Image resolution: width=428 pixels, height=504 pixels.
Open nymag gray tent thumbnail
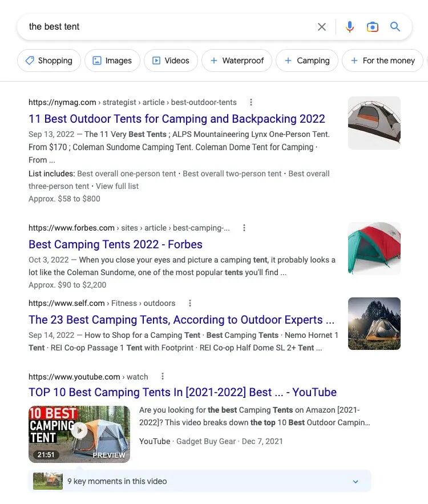pos(374,123)
